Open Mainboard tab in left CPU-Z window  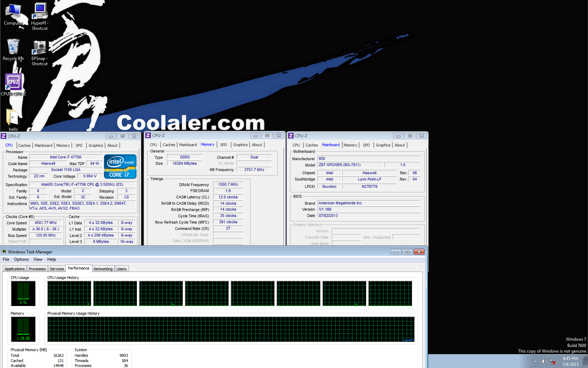(43, 145)
